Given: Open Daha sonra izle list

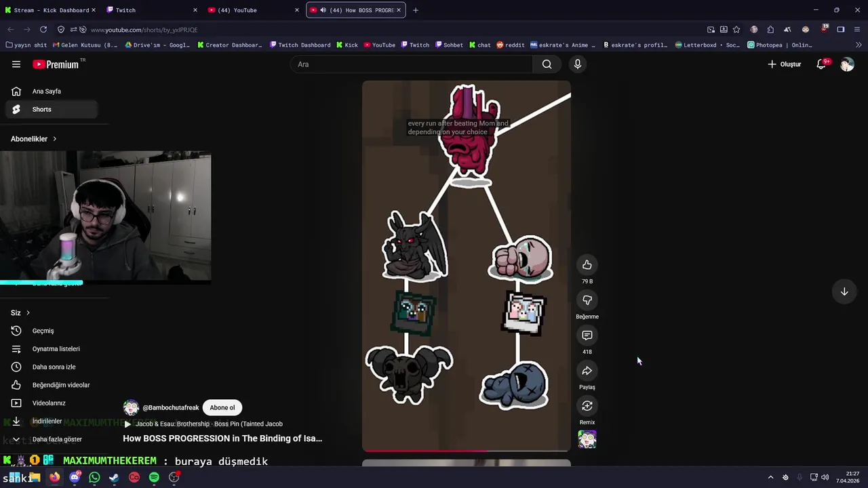Looking at the screenshot, I should tap(52, 367).
